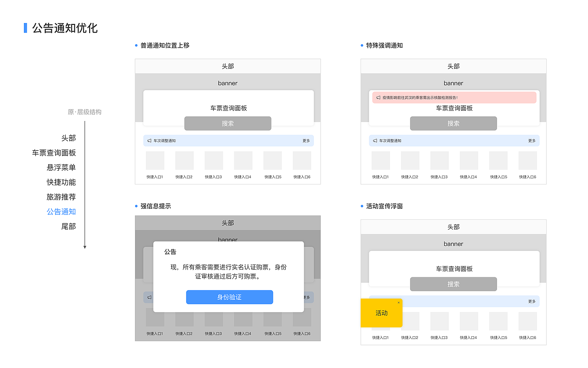Click the megaphone icon on 车次调整通知 bar
The height and width of the screenshot is (368, 588).
click(x=148, y=140)
